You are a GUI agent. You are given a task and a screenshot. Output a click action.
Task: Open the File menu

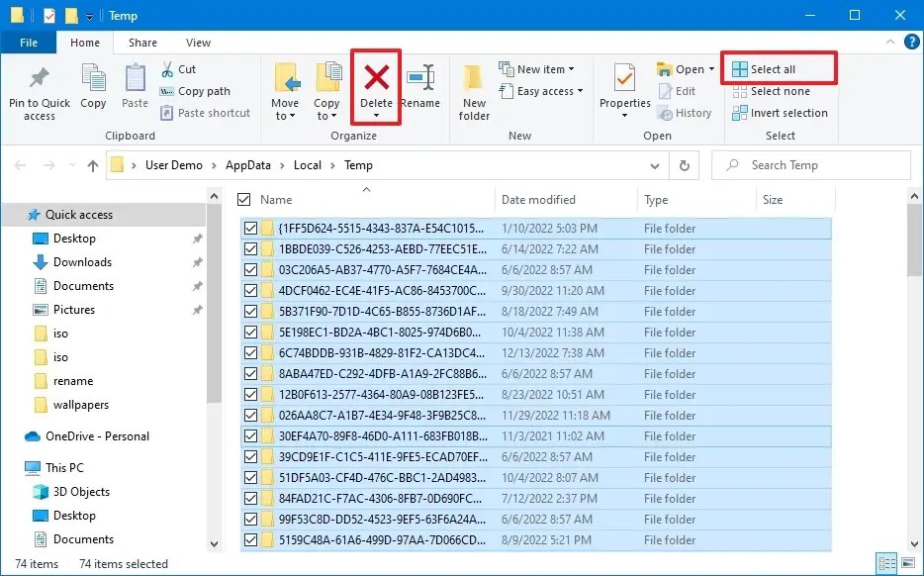point(29,43)
